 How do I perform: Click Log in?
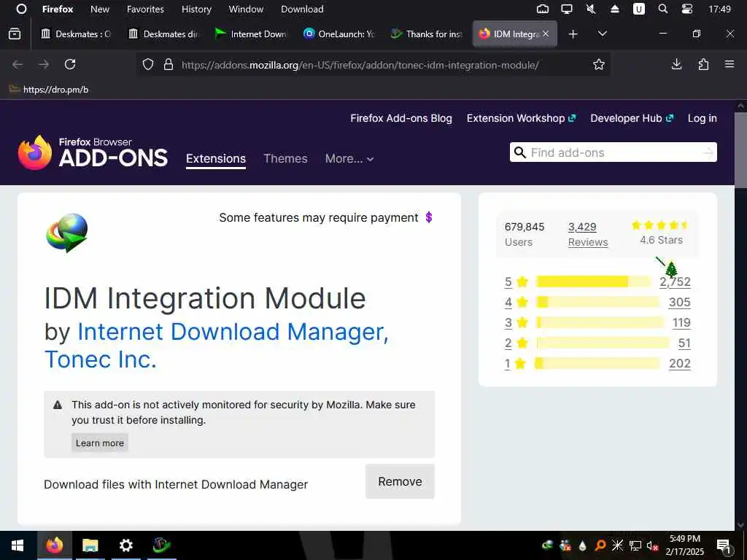coord(703,118)
